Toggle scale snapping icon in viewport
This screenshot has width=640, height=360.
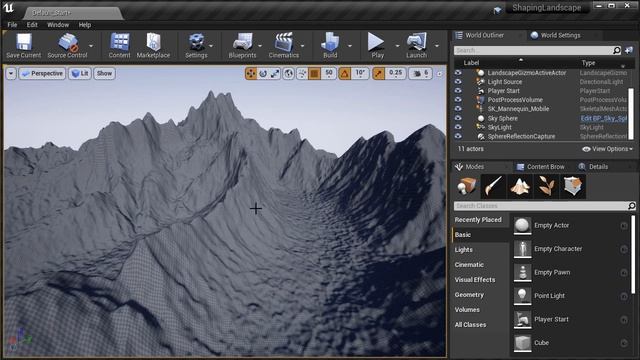379,73
